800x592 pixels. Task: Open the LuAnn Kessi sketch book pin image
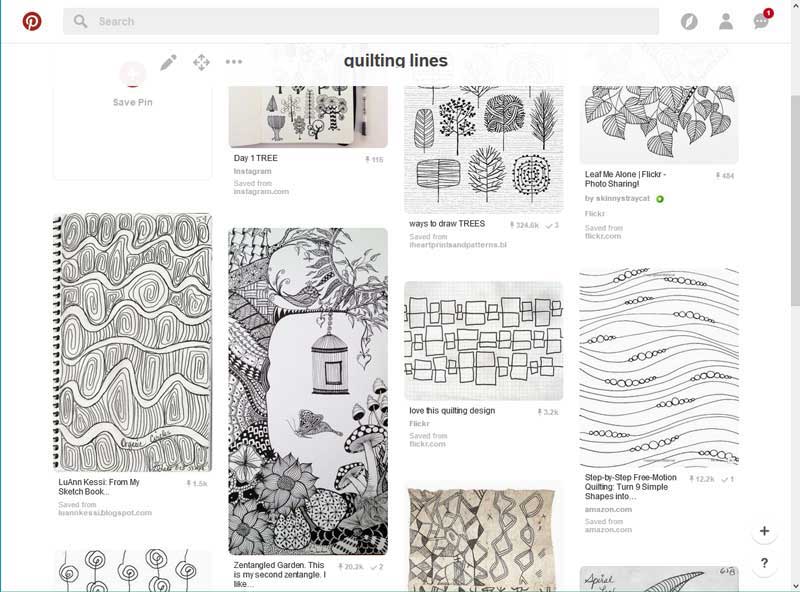click(x=132, y=342)
